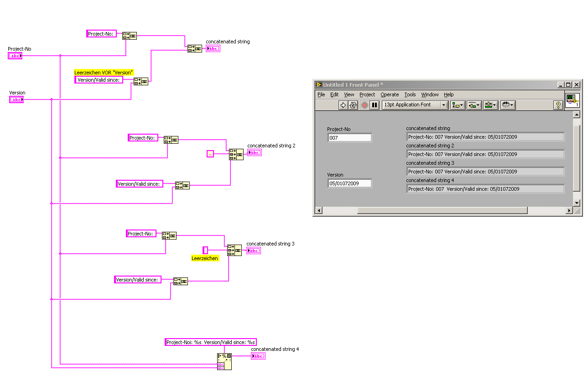Screen dimensions: 588x376
Task: Open the Reorder dropdown in the toolbar
Action: pyautogui.click(x=508, y=105)
